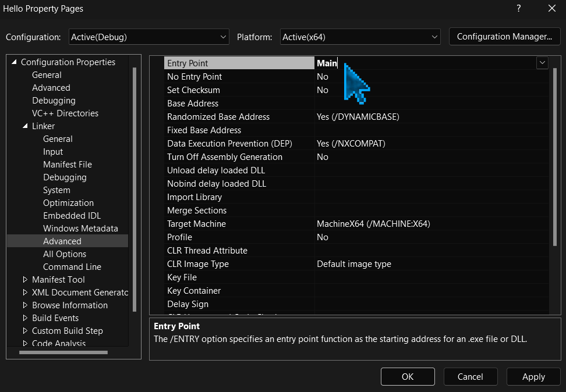Select Debugging under Configuration Properties
The height and width of the screenshot is (392, 566).
pos(54,101)
